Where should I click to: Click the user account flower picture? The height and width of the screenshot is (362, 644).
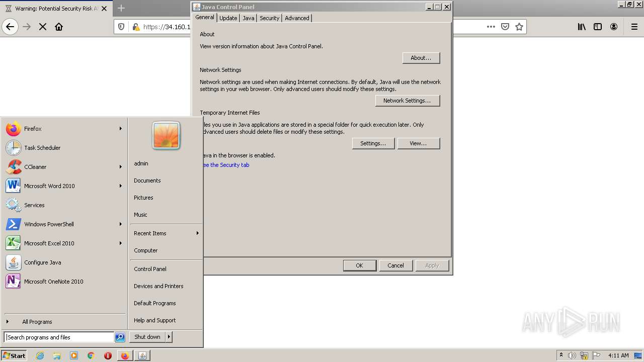(166, 136)
